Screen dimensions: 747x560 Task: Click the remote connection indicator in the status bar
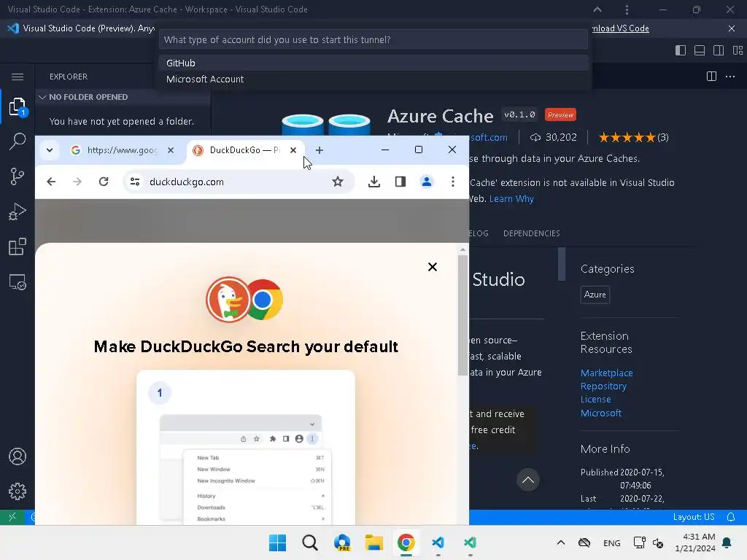coord(12,517)
